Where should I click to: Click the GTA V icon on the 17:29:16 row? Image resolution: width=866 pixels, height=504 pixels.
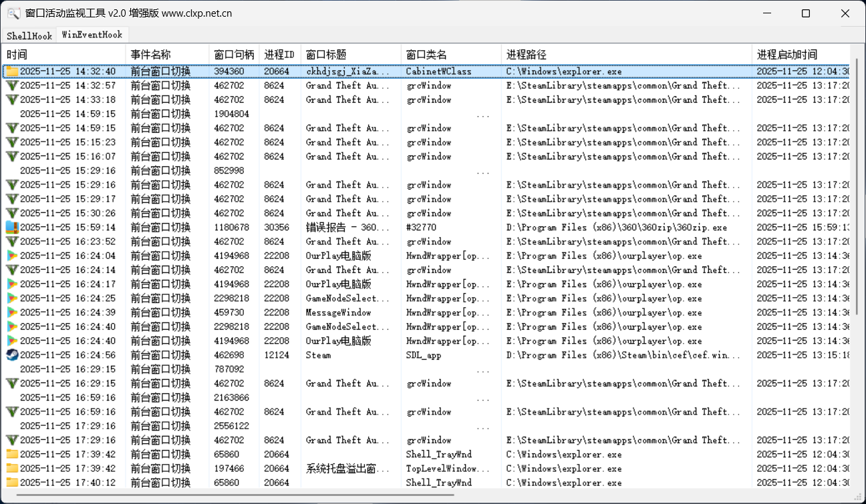pyautogui.click(x=12, y=441)
